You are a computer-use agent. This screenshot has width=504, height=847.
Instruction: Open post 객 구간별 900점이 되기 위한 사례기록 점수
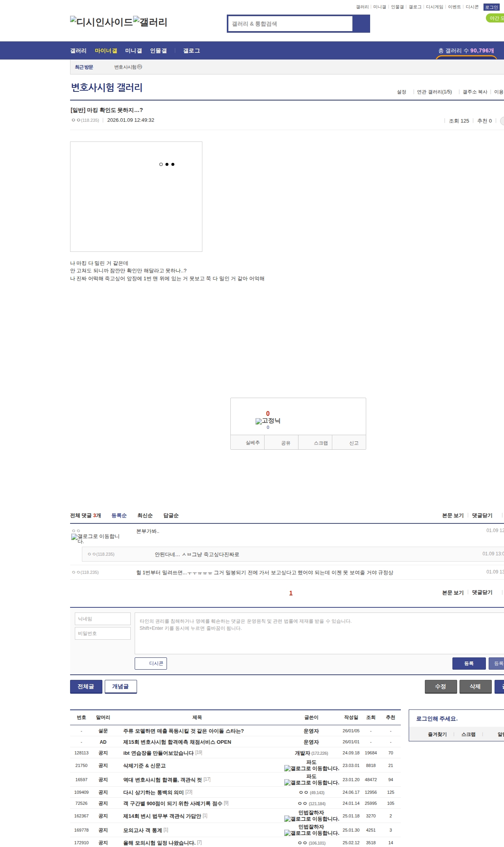[173, 803]
